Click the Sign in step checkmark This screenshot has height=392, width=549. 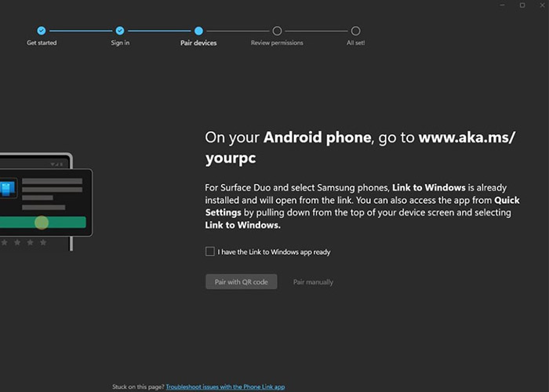coord(120,31)
